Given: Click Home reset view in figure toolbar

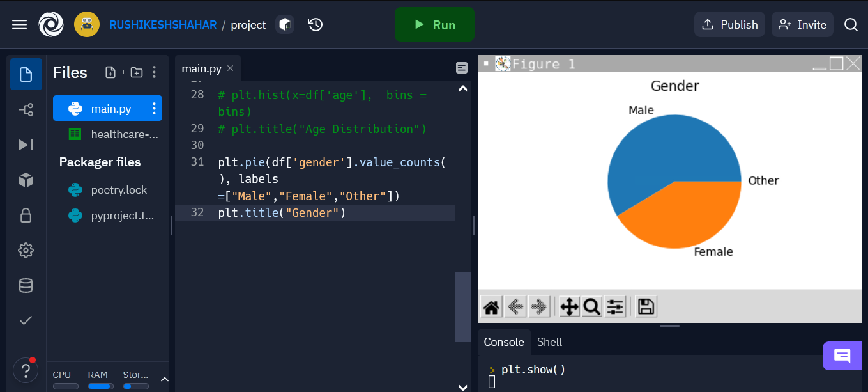Looking at the screenshot, I should [x=491, y=307].
